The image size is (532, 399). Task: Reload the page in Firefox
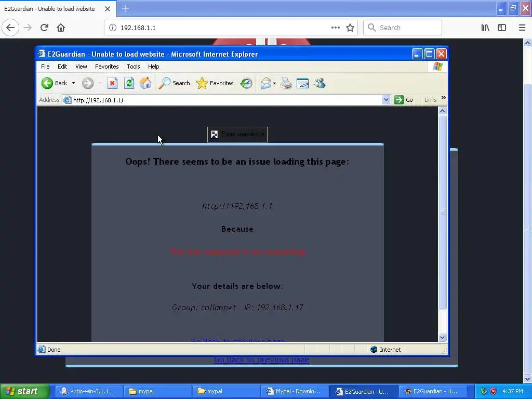(x=44, y=28)
